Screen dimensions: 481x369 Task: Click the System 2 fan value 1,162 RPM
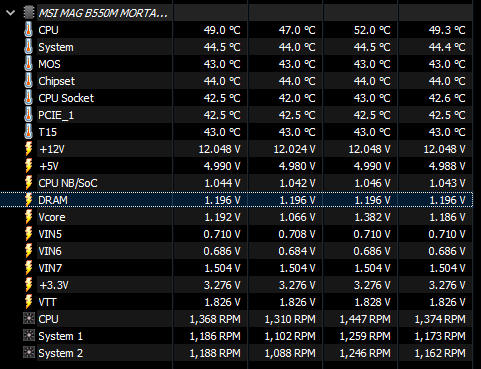440,353
